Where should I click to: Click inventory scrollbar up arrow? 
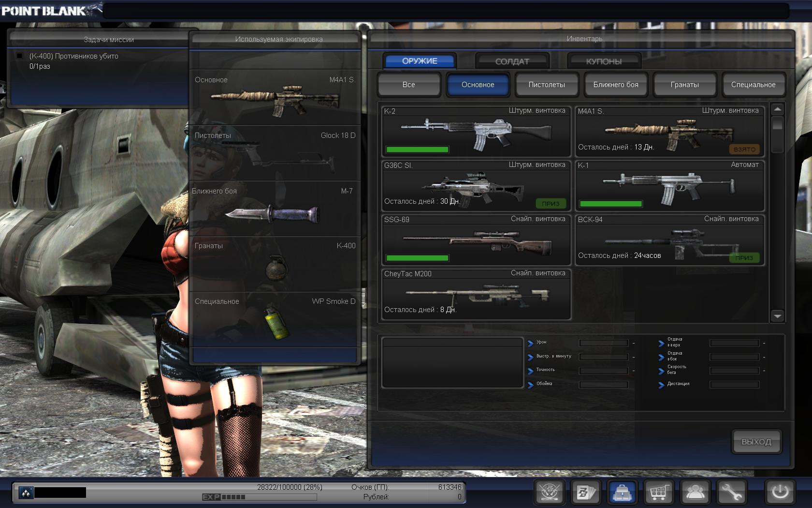point(777,109)
